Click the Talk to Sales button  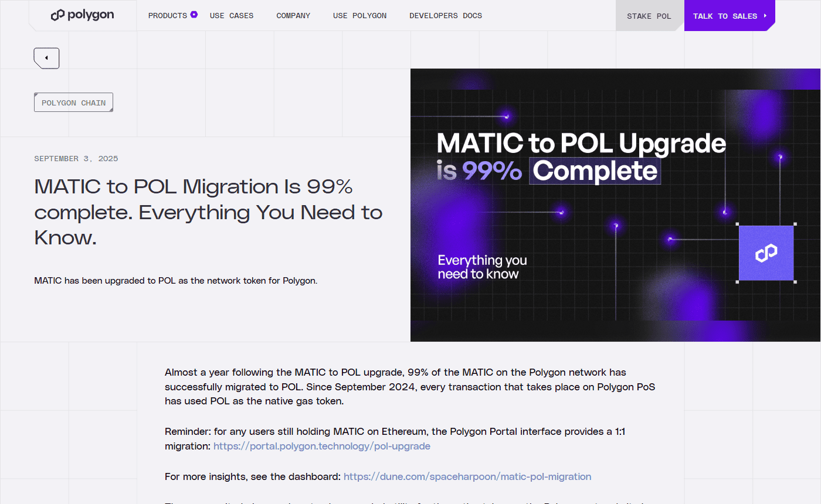pos(730,16)
